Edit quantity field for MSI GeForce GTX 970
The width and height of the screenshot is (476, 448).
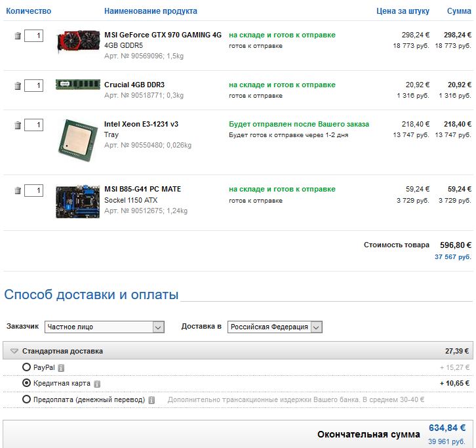point(33,35)
